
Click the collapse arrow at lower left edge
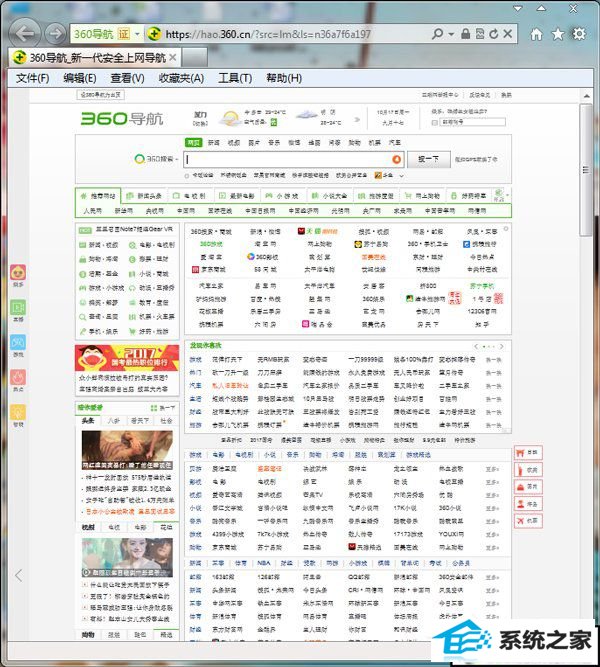[x=18, y=576]
